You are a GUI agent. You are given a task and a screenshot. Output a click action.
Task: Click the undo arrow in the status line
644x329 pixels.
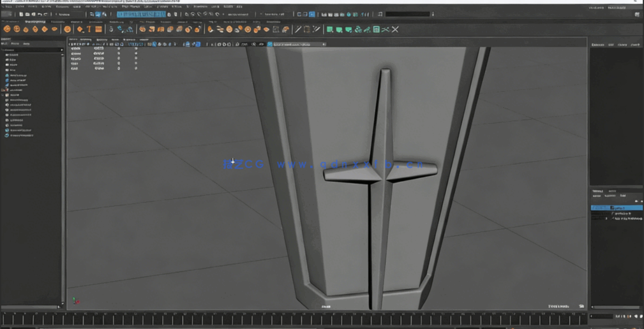(40, 14)
